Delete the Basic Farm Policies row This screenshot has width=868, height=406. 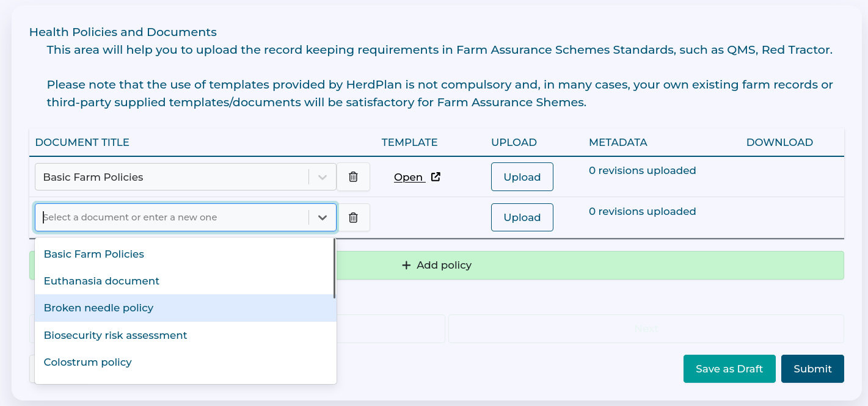353,177
